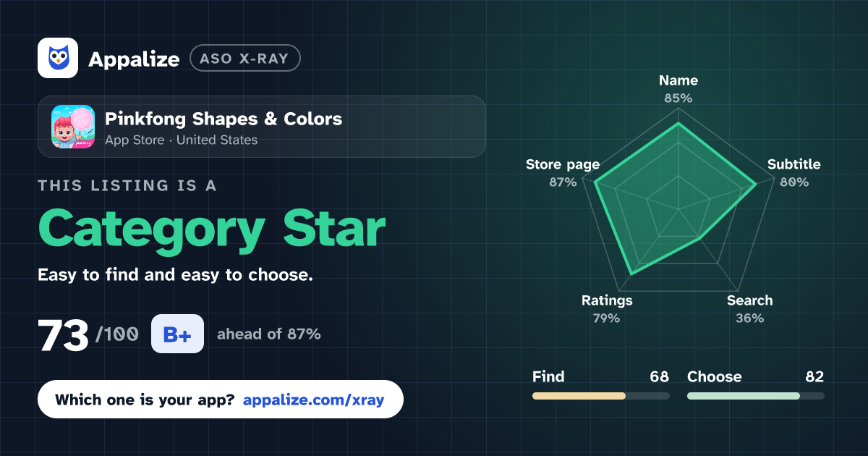This screenshot has width=868, height=456.
Task: Click the B+ grade badge
Action: pos(177,334)
